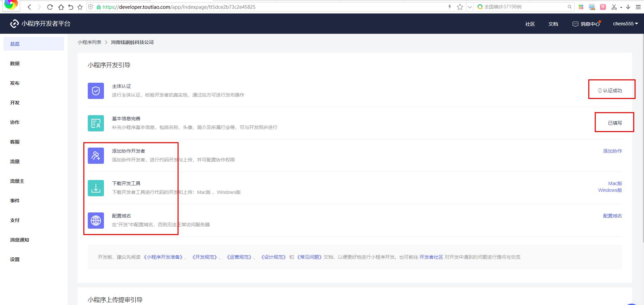The width and height of the screenshot is (644, 305).
Task: Click the 添加协作 link
Action: [x=613, y=151]
